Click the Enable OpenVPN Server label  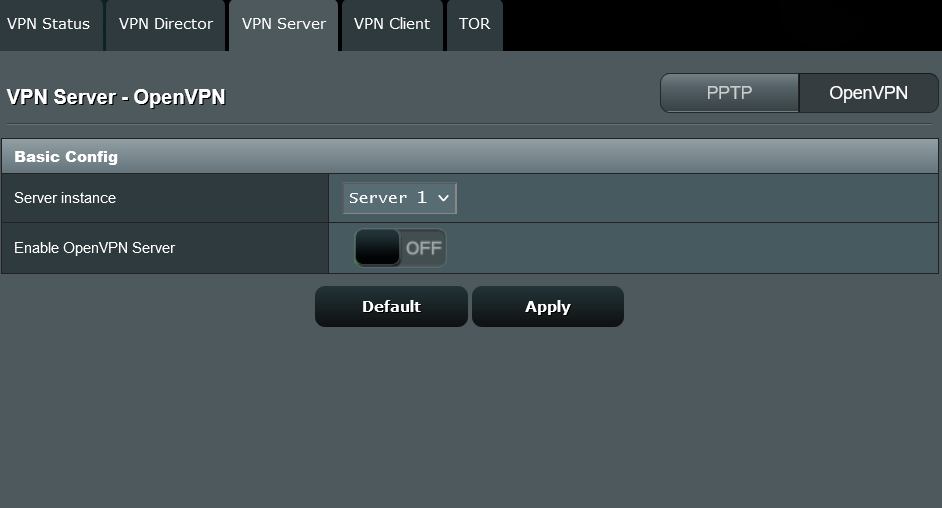[x=94, y=248]
